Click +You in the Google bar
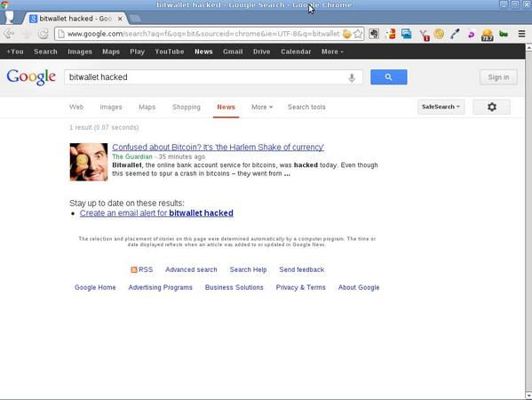Image resolution: width=532 pixels, height=400 pixels. tap(15, 52)
